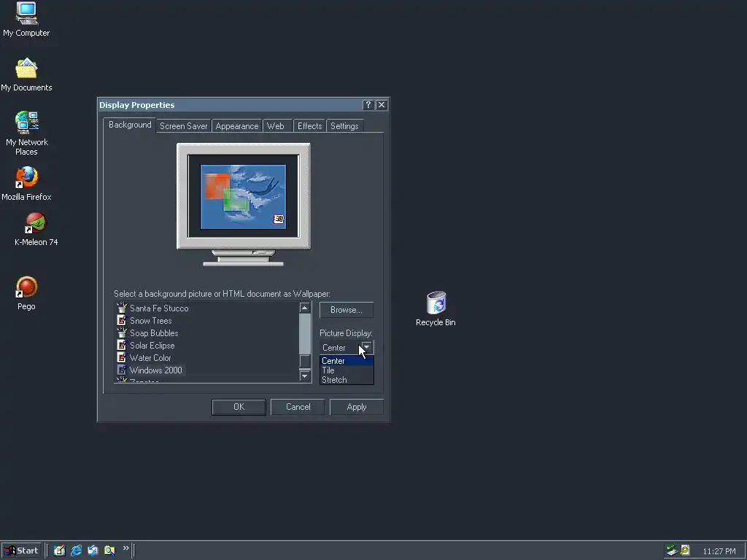Click the Water Color wallpaper icon
Screen dimensions: 747x560
click(122, 357)
